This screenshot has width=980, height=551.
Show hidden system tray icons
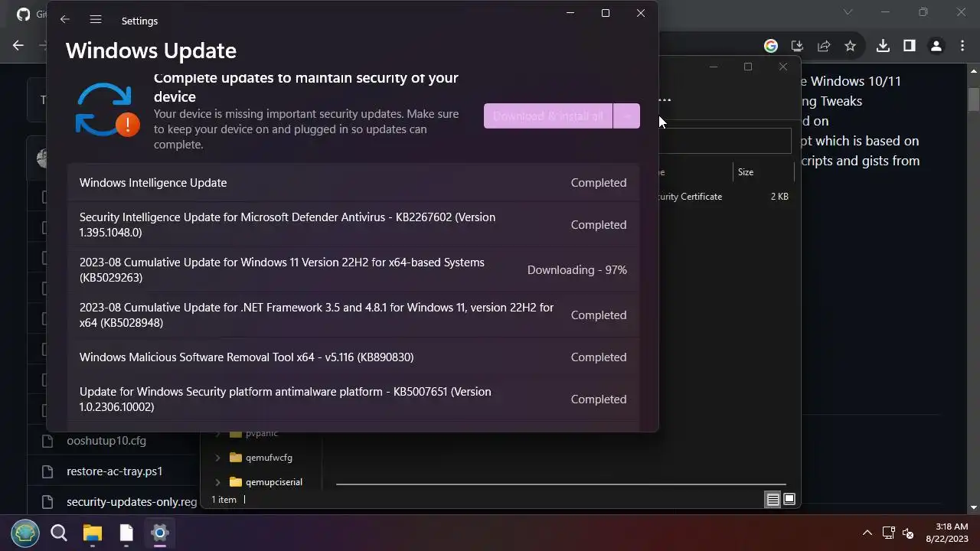pos(867,533)
